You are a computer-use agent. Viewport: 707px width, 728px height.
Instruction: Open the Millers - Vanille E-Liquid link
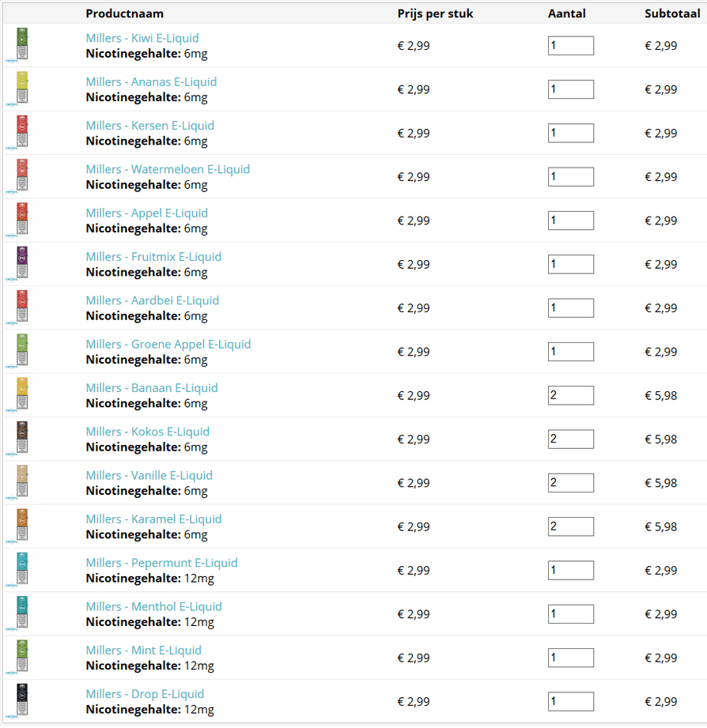(x=149, y=475)
